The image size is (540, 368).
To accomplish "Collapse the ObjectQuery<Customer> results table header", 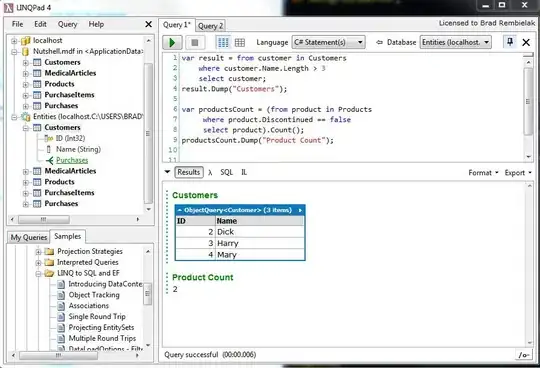I will pos(179,210).
